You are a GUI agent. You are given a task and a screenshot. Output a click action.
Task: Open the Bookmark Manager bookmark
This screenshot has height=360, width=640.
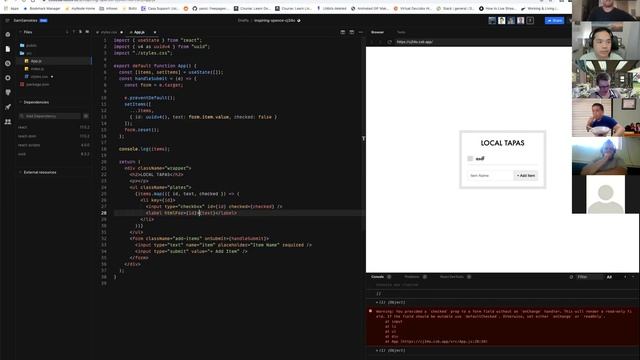tap(42, 8)
